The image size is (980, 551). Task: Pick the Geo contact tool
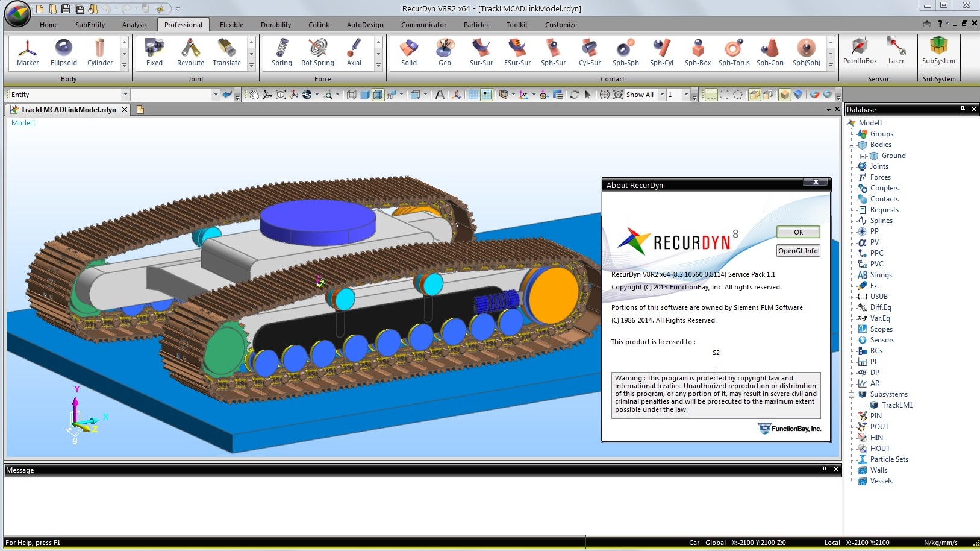(x=445, y=52)
